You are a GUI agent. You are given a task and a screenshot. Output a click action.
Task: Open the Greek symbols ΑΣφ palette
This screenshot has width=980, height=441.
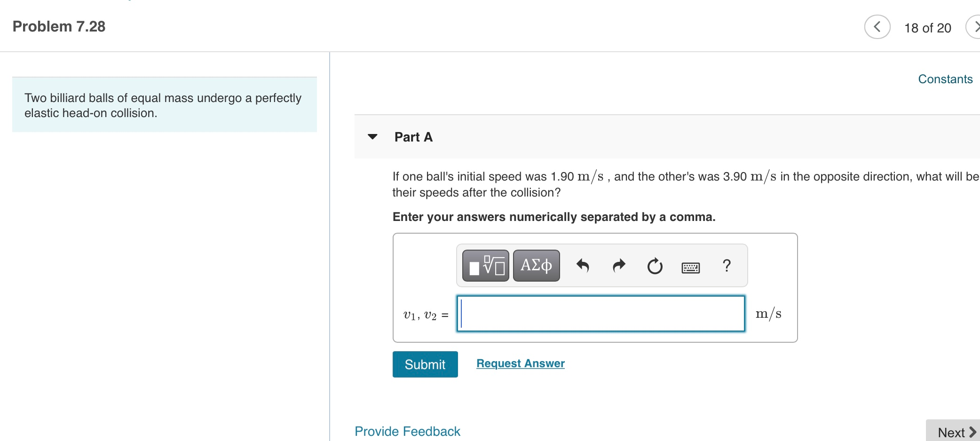click(x=536, y=266)
